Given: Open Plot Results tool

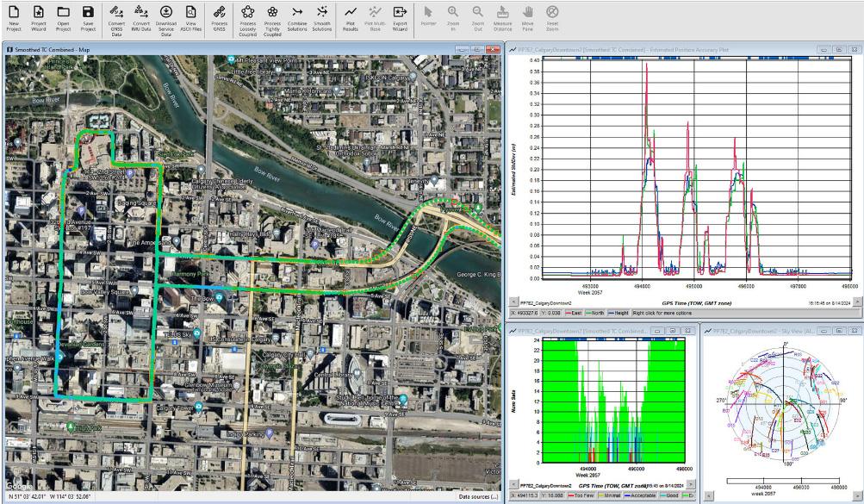Looking at the screenshot, I should [x=351, y=18].
